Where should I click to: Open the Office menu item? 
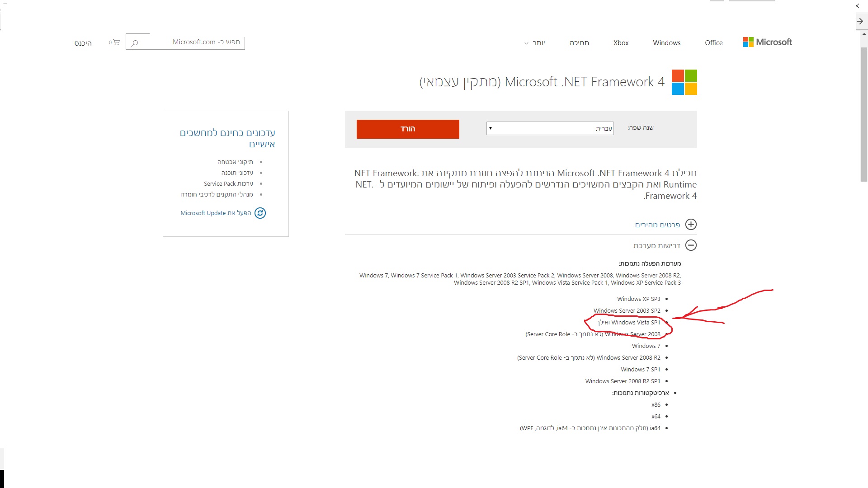point(713,43)
